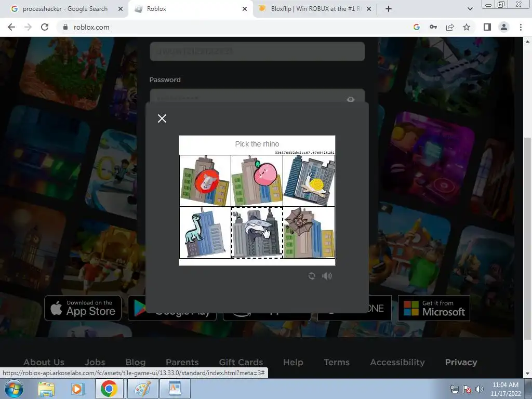532x399 pixels.
Task: View the Privacy footer link
Action: tap(461, 362)
